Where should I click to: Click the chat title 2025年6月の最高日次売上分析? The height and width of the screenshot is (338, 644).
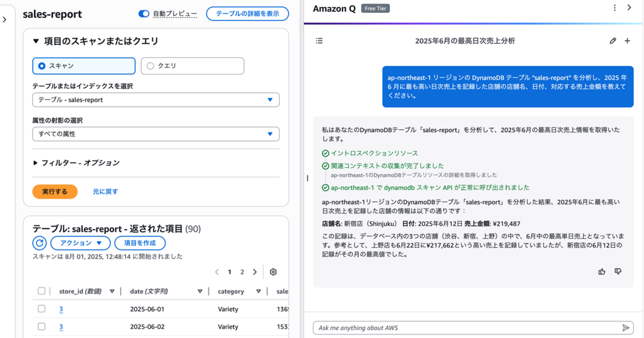[x=465, y=41]
